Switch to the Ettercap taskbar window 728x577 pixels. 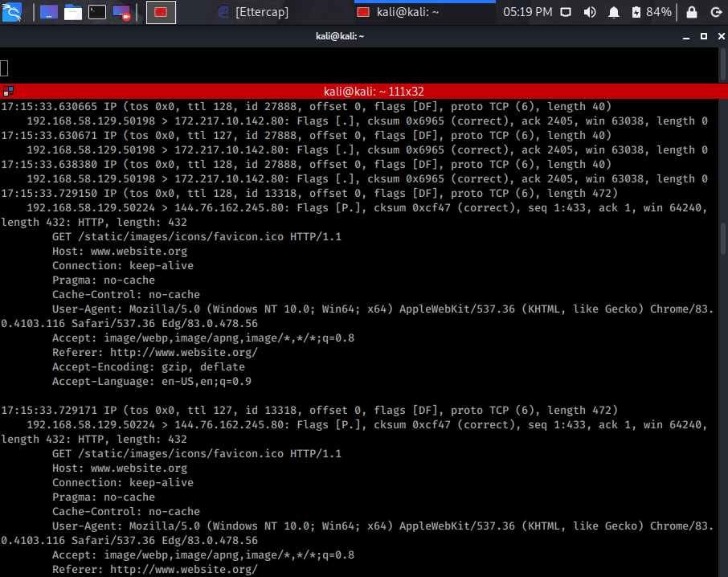[253, 12]
